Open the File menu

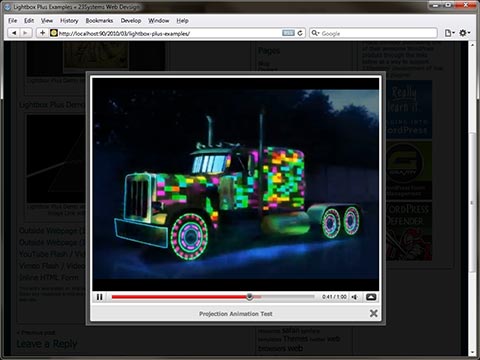coord(13,21)
